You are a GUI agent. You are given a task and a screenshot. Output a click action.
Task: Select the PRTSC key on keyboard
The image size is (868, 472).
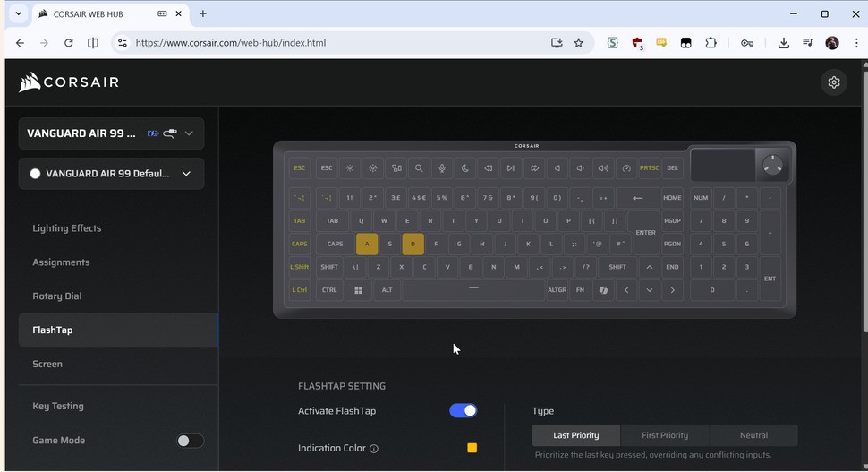pyautogui.click(x=650, y=167)
